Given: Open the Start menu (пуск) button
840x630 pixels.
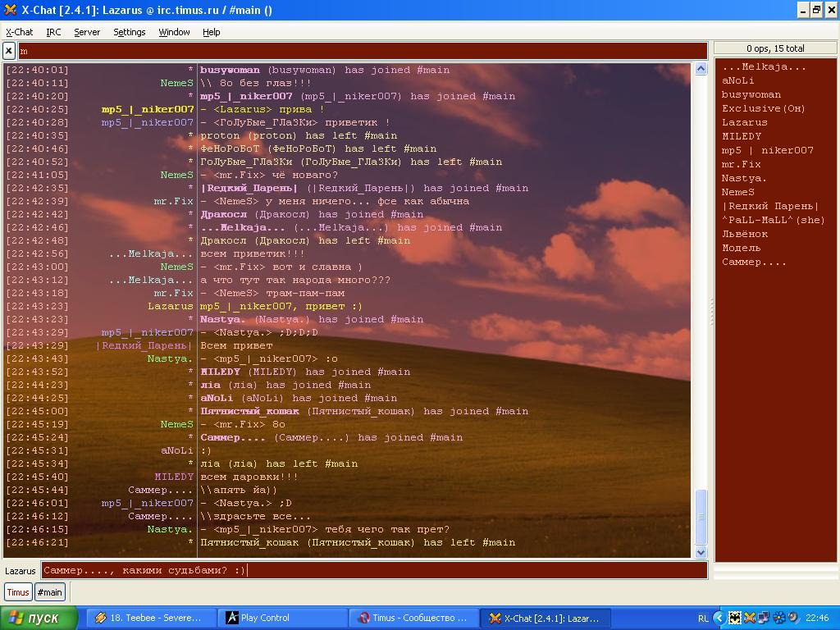Looking at the screenshot, I should point(39,618).
